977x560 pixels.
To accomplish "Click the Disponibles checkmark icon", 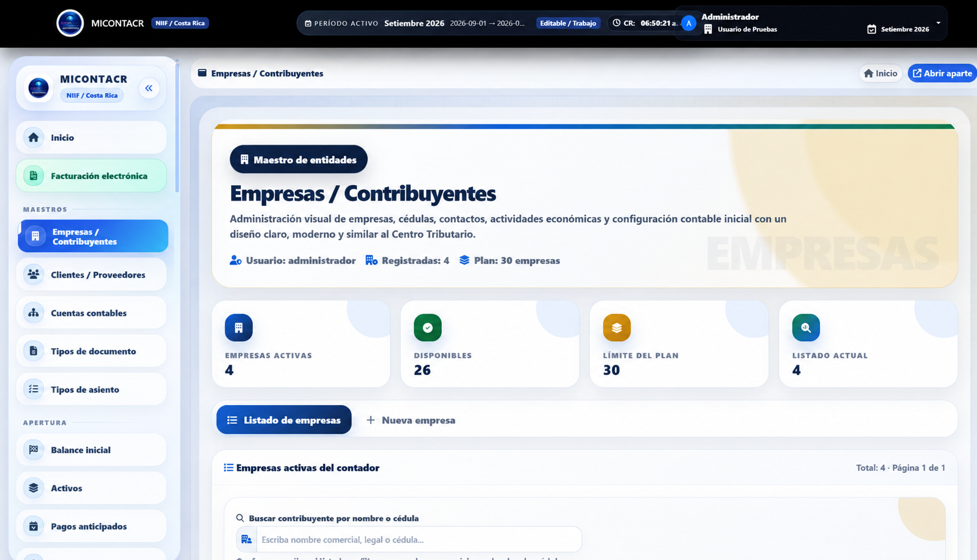I will [x=428, y=328].
